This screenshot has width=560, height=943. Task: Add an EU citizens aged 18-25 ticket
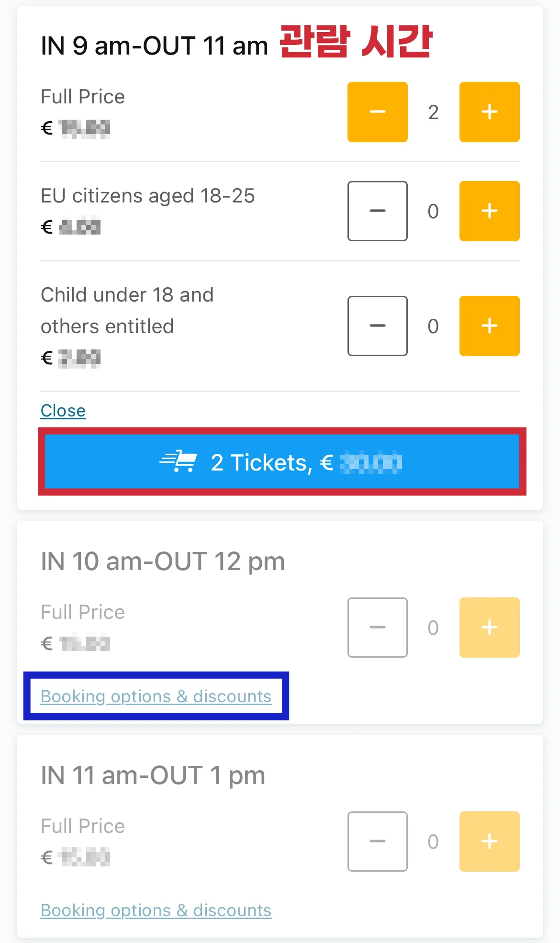click(x=489, y=211)
